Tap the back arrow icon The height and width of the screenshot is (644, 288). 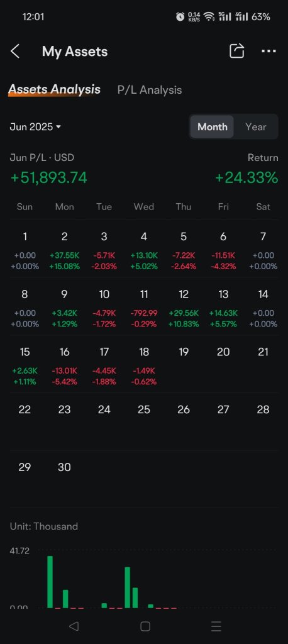click(x=15, y=52)
